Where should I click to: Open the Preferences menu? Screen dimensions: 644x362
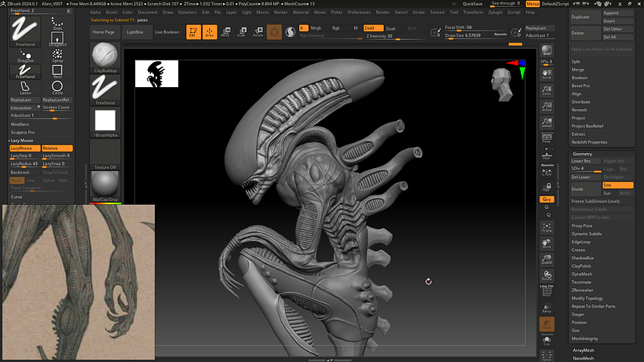point(359,13)
